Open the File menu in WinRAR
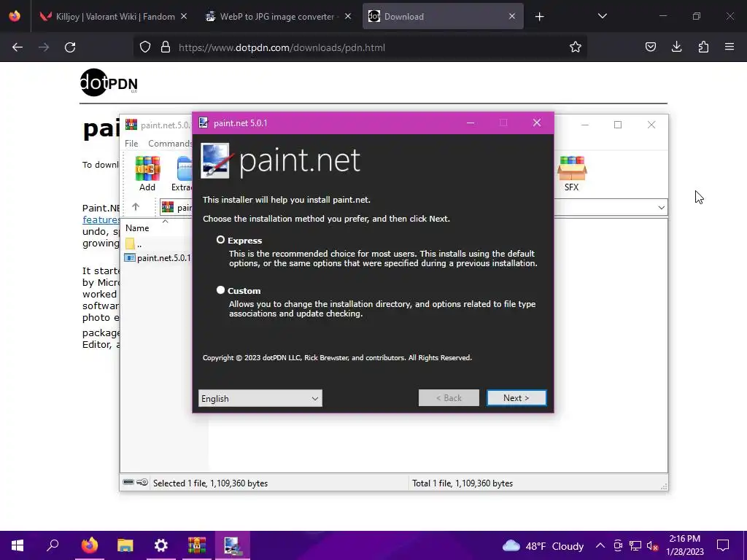The image size is (747, 560). [131, 144]
